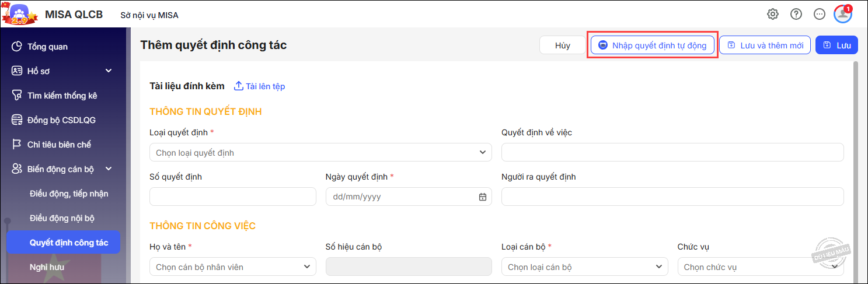Click the Lưu và thêm mới button

click(x=765, y=45)
